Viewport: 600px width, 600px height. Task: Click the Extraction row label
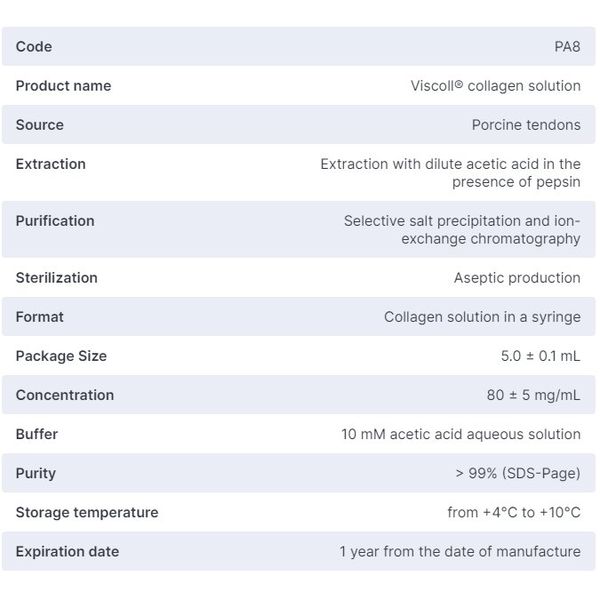tap(51, 164)
